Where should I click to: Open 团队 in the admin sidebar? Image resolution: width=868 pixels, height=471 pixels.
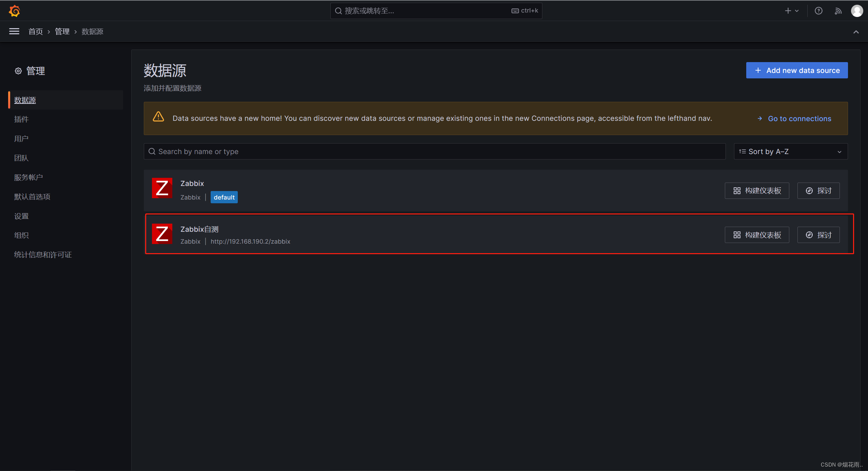[21, 158]
